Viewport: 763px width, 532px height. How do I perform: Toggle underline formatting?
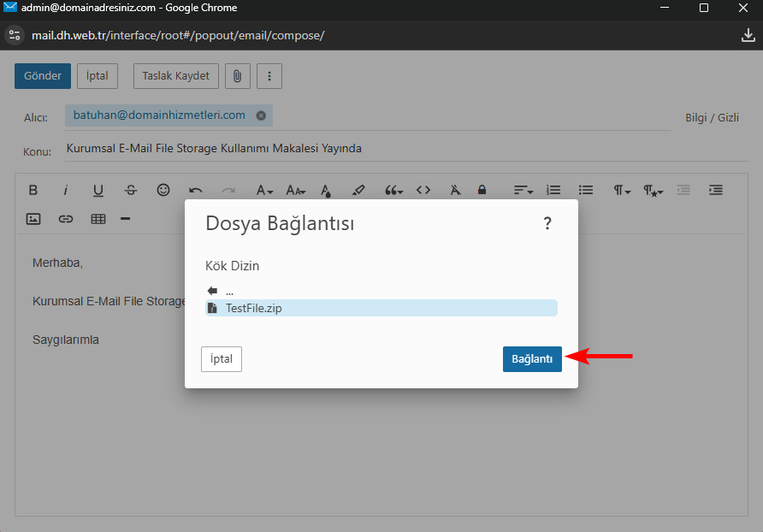point(98,190)
